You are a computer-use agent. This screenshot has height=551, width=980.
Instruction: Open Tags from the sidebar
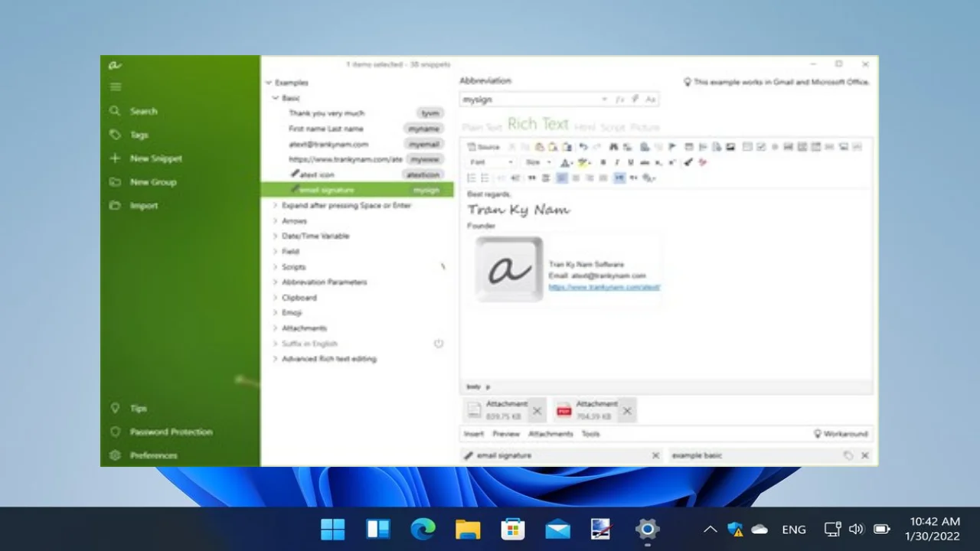pyautogui.click(x=129, y=135)
